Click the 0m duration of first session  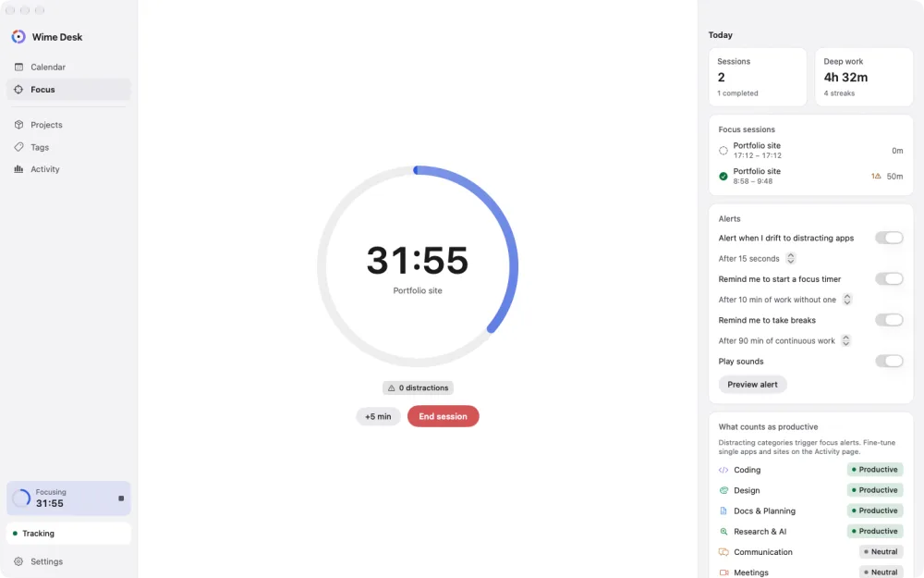click(x=897, y=151)
